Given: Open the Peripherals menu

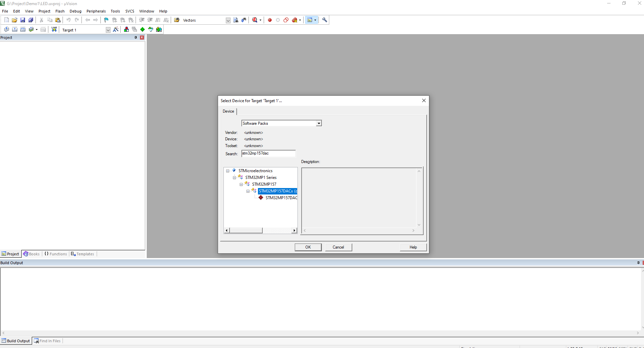Looking at the screenshot, I should tap(96, 11).
